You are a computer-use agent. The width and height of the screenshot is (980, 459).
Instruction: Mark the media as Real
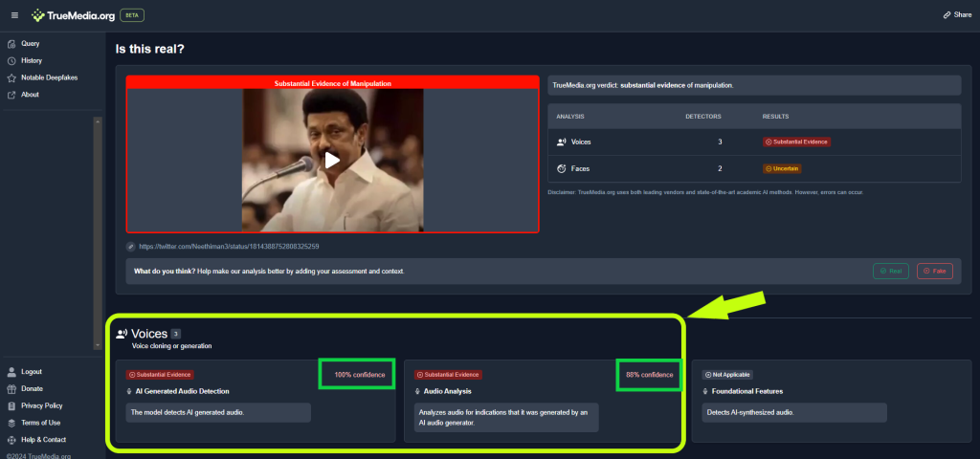891,271
